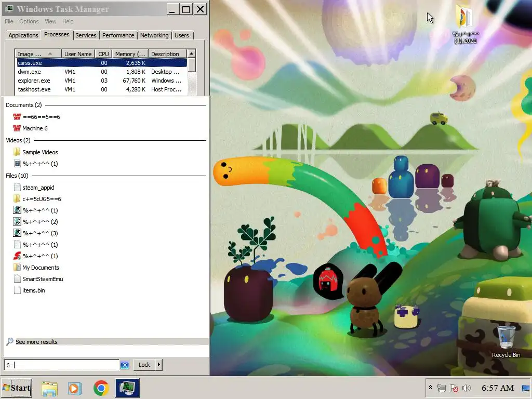Select the Task Manager taskbar button

point(127,388)
